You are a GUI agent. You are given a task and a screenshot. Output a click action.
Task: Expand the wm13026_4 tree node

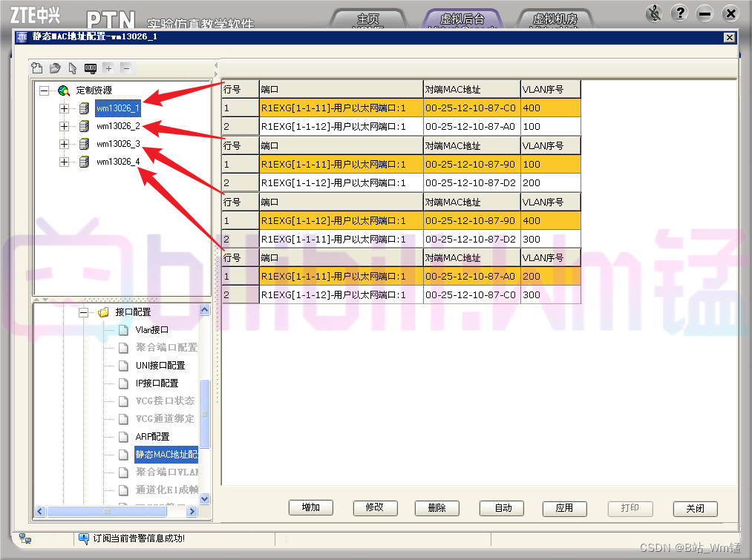(x=64, y=161)
